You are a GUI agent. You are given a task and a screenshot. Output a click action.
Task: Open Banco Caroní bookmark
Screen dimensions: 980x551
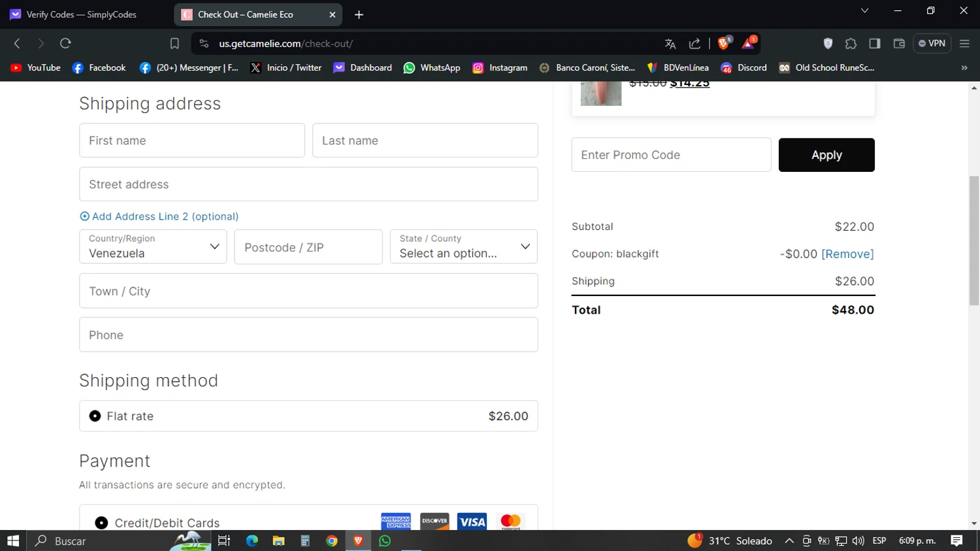pyautogui.click(x=587, y=68)
